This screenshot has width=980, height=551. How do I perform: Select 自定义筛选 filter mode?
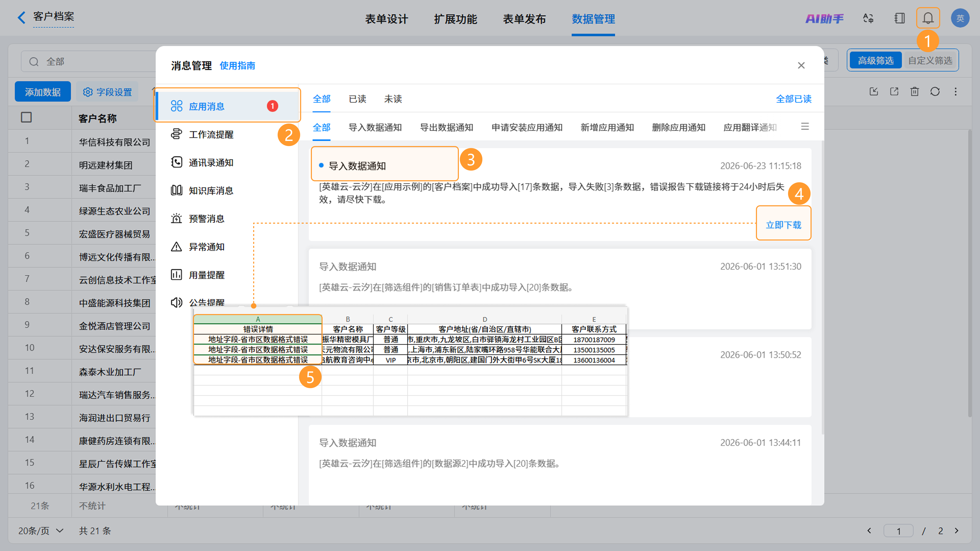point(930,61)
